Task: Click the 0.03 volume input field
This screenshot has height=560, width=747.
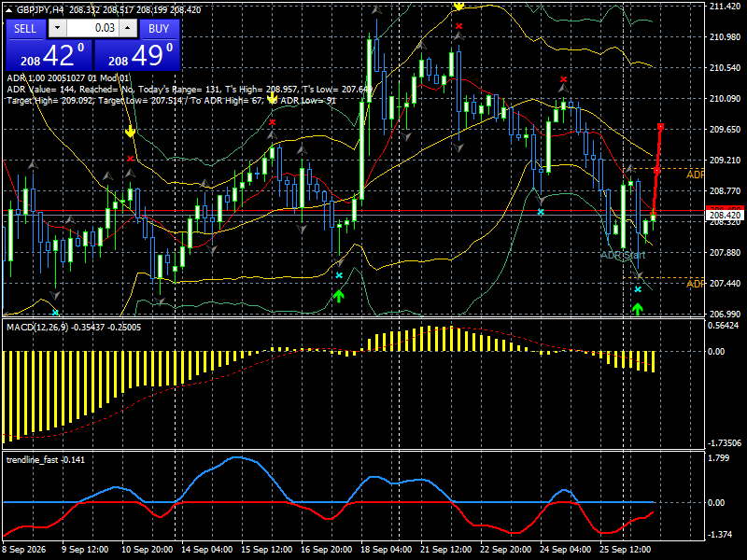Action: [x=92, y=28]
